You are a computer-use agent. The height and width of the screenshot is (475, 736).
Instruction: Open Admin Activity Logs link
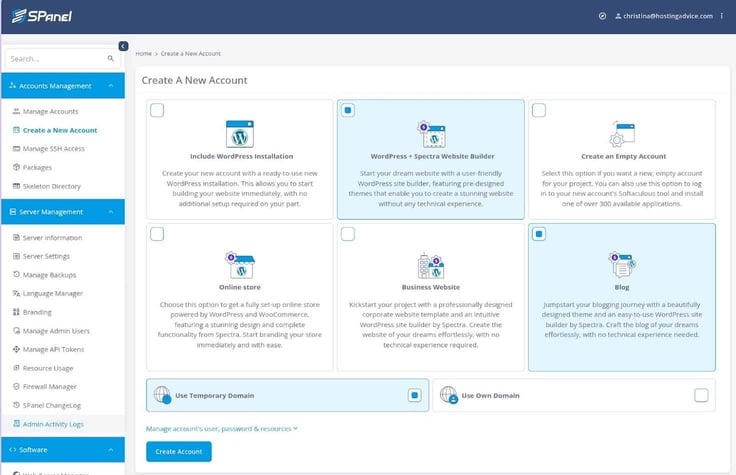tap(53, 424)
